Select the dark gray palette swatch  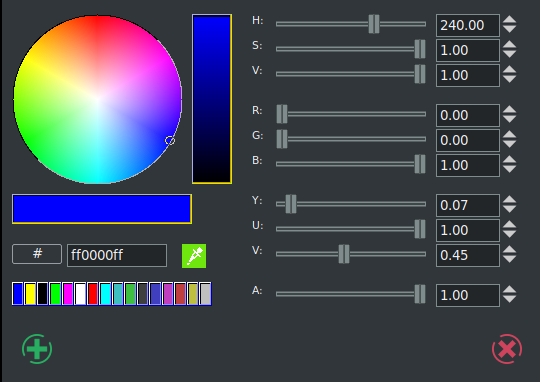pyautogui.click(x=143, y=293)
